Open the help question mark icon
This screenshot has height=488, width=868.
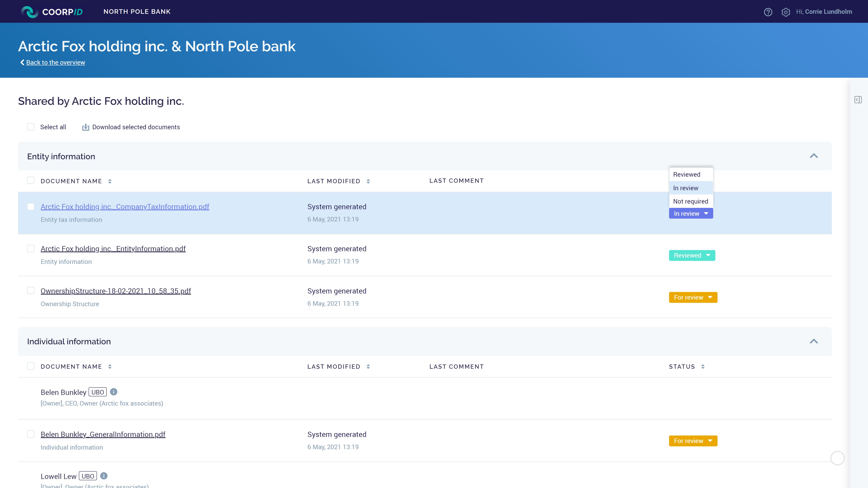(x=768, y=12)
